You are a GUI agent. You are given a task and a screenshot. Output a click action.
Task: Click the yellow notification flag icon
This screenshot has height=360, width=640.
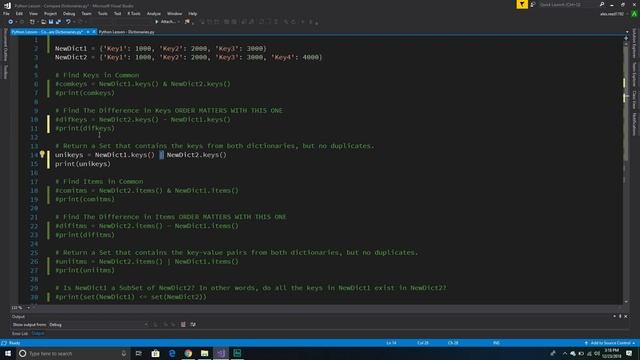tap(522, 4)
